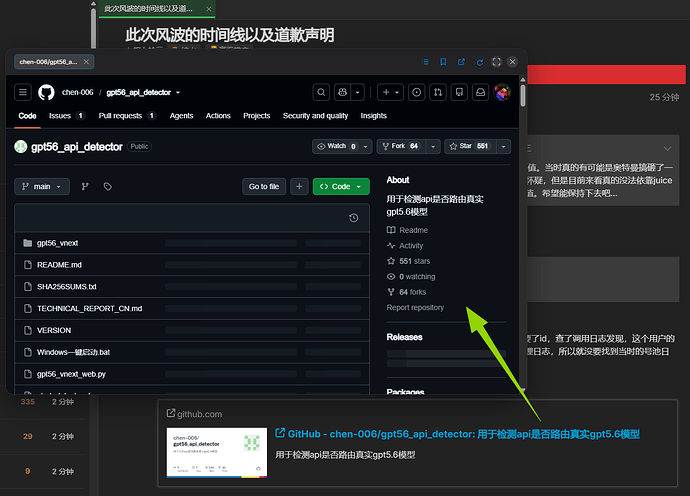The image size is (690, 496).
Task: Open the Insights tab
Action: (373, 116)
